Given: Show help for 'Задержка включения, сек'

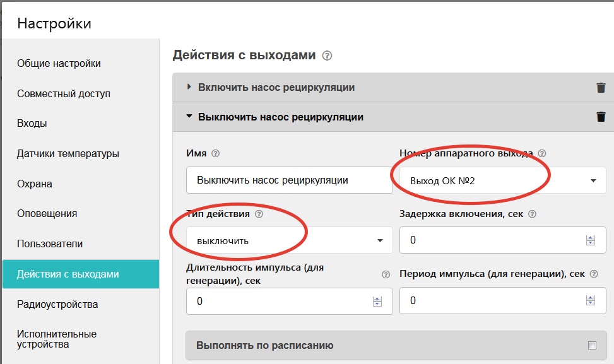Looking at the screenshot, I should point(532,214).
